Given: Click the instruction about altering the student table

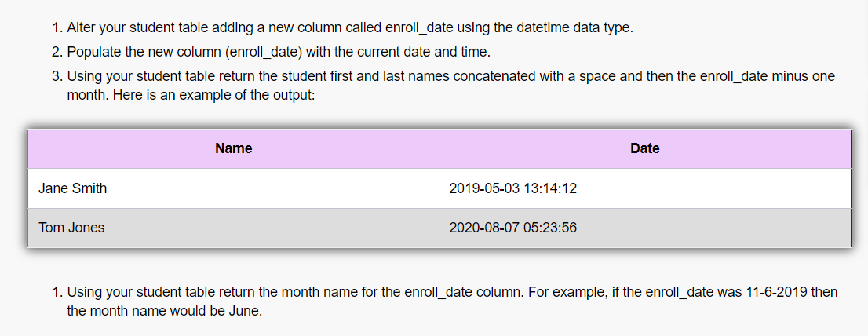Looking at the screenshot, I should click(350, 28).
